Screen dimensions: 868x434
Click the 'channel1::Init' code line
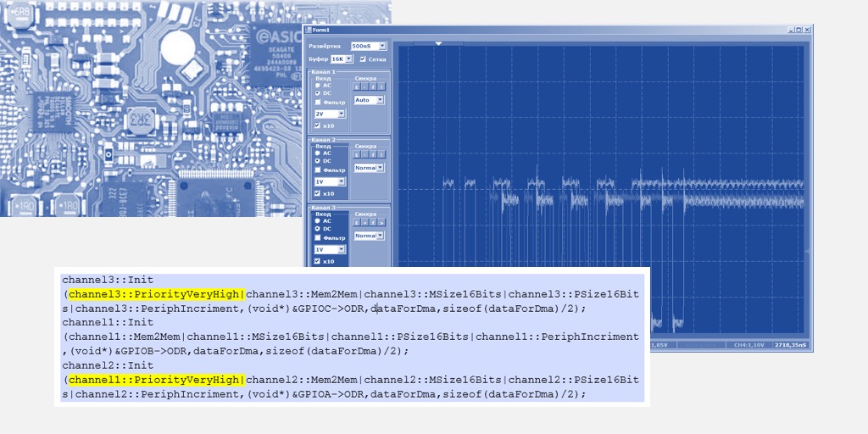coord(108,322)
